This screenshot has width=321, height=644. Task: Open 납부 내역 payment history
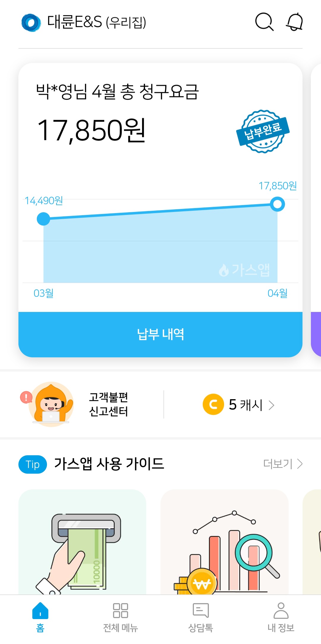click(160, 334)
